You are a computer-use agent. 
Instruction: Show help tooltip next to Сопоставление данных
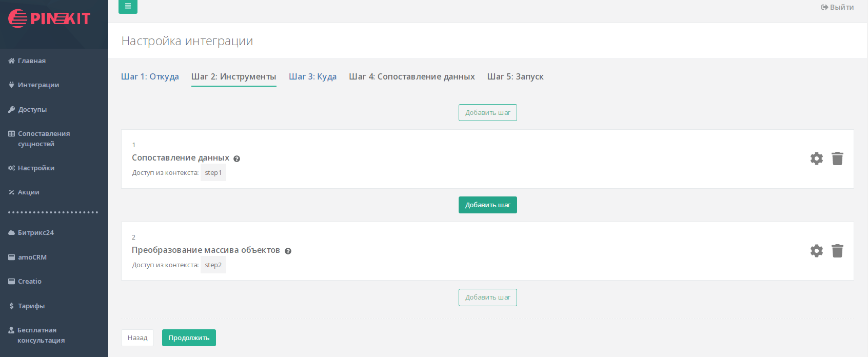pyautogui.click(x=236, y=158)
